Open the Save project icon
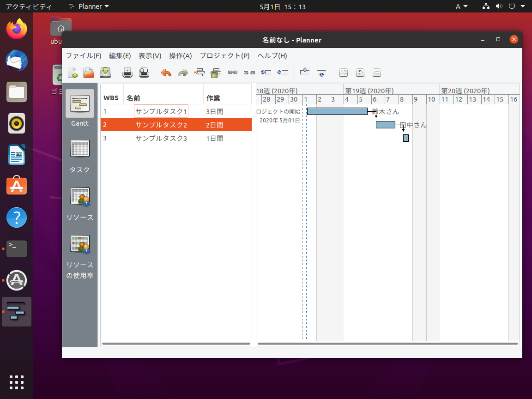This screenshot has height=399, width=532. coord(105,73)
